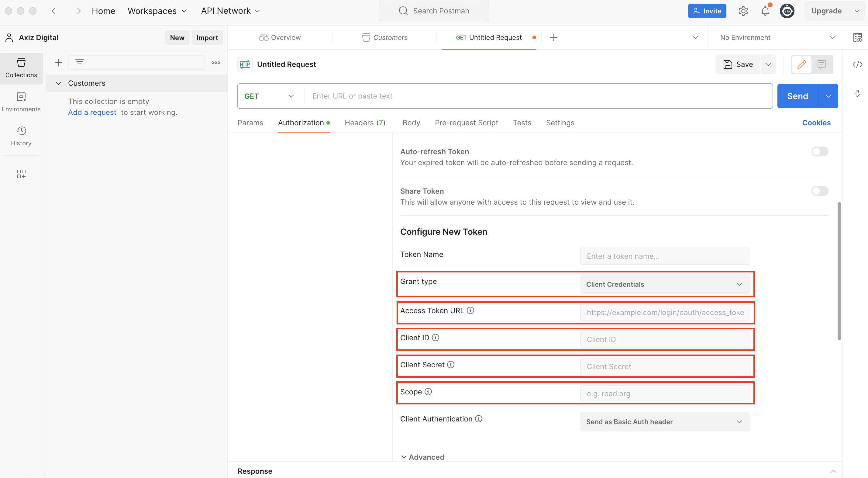The height and width of the screenshot is (478, 868).
Task: Collapse the Customers collection
Action: pyautogui.click(x=58, y=83)
